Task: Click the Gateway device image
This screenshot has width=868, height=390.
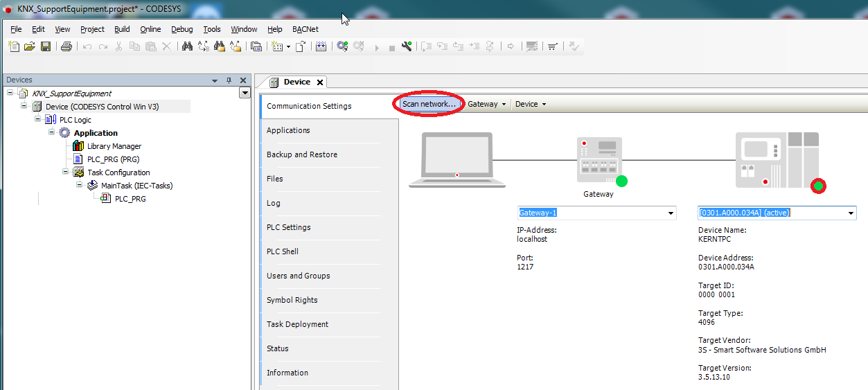Action: [598, 159]
